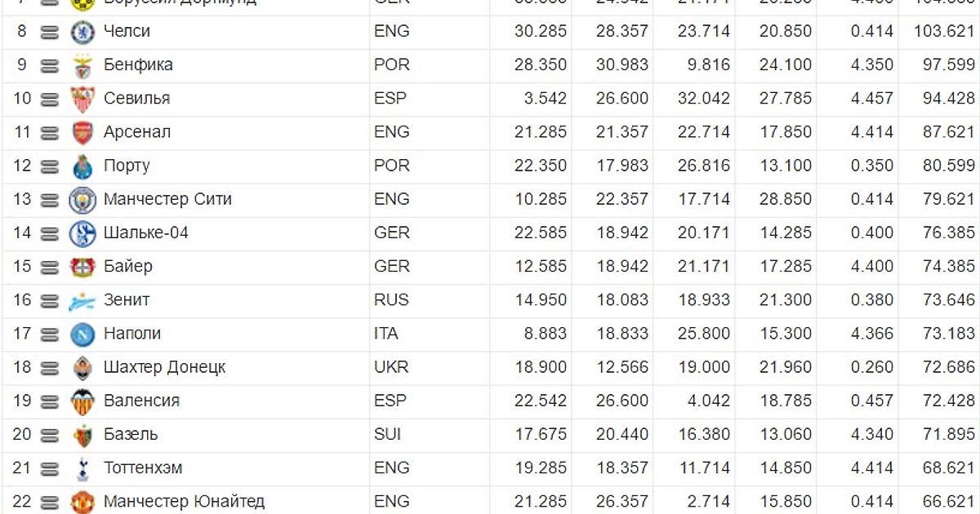Click the Zenit club logo icon

click(x=82, y=301)
